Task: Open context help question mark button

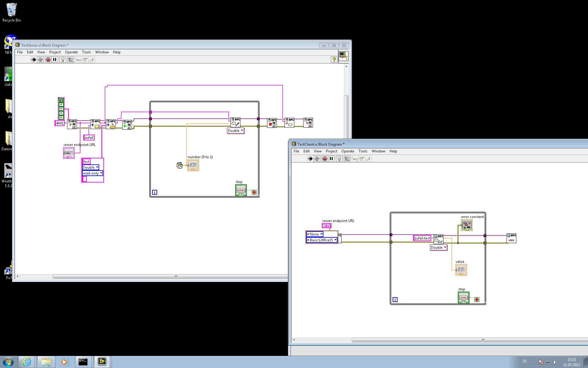Action: tap(334, 60)
